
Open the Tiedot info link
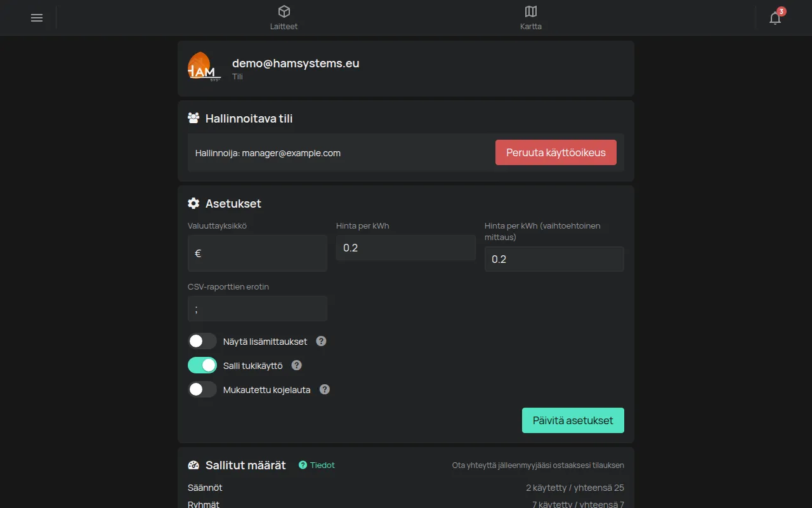(x=317, y=465)
